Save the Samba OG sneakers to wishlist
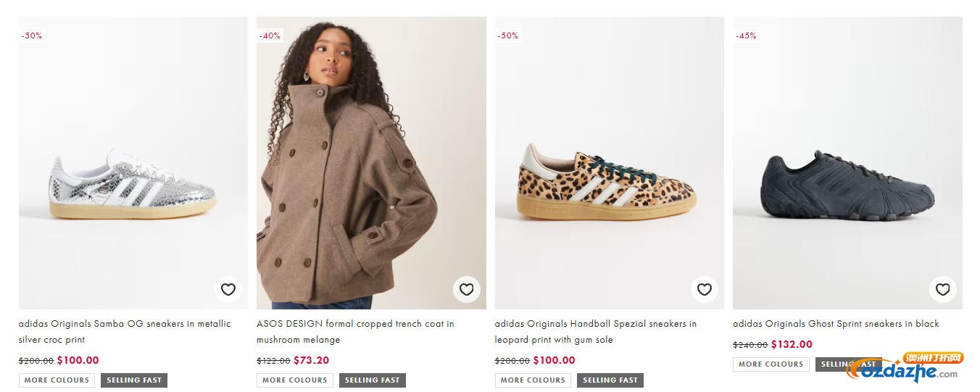This screenshot has height=392, width=980. click(228, 290)
